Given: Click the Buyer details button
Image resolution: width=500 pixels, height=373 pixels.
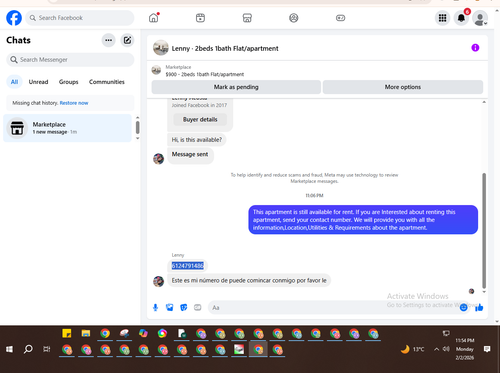Looking at the screenshot, I should (x=200, y=119).
